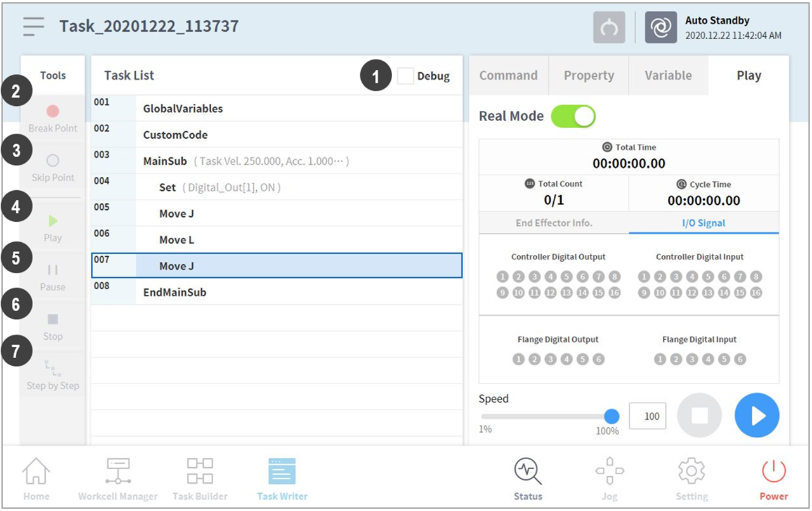
Task: Click the speed value input field
Action: 648,417
